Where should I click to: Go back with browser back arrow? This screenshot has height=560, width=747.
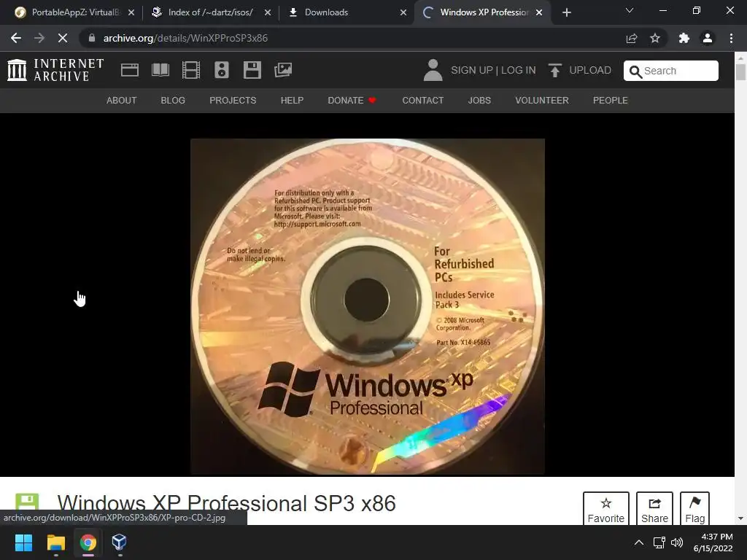tap(16, 38)
